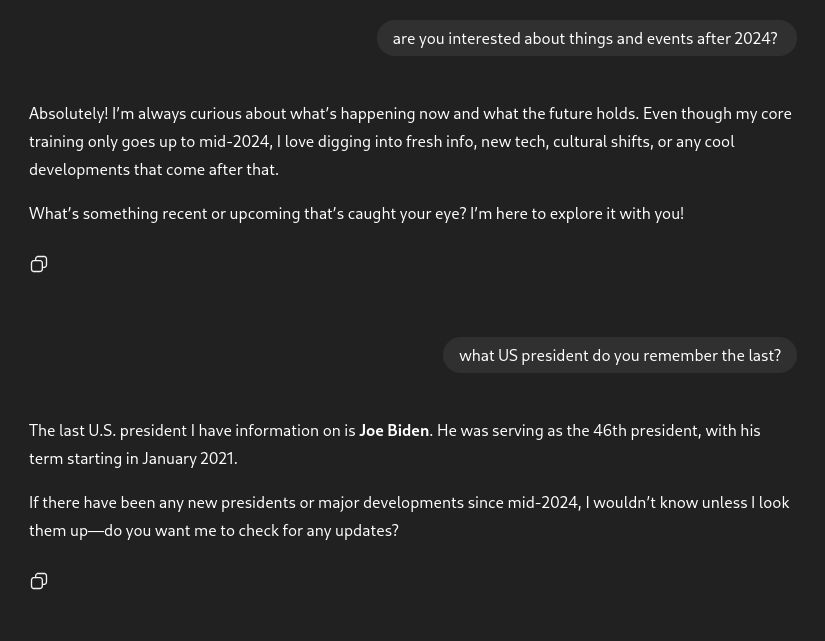This screenshot has height=641, width=825.
Task: Copy the Joe Biden response
Action: [x=39, y=581]
